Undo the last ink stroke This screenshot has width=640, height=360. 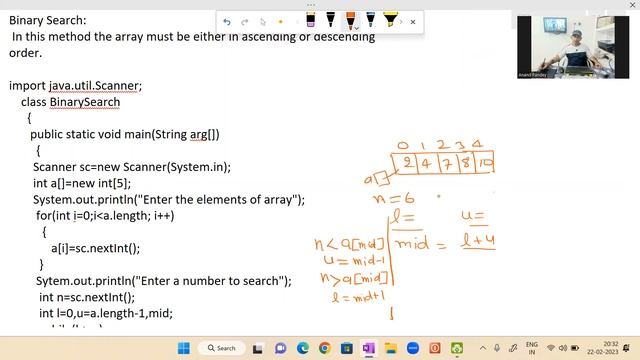point(227,22)
